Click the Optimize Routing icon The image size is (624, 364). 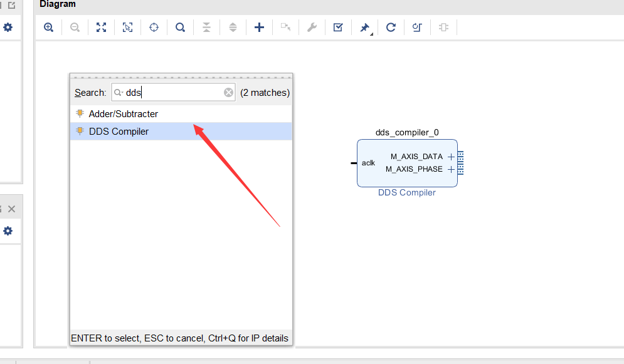pos(417,28)
